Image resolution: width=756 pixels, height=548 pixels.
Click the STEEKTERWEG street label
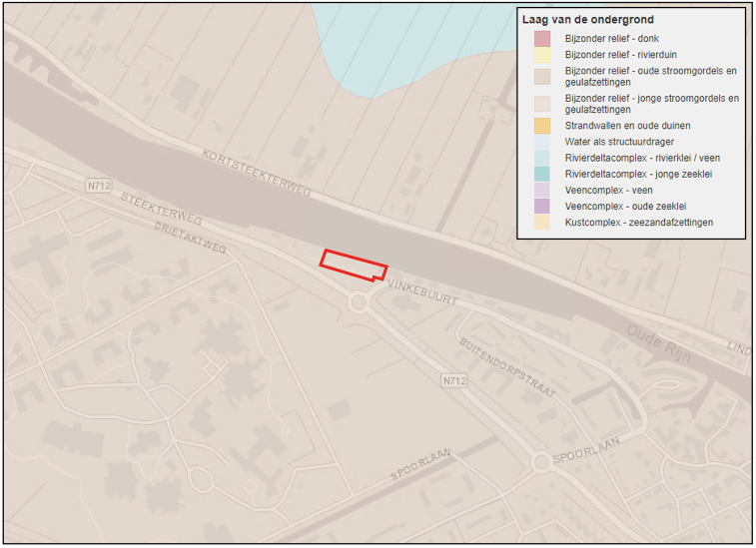pyautogui.click(x=161, y=209)
